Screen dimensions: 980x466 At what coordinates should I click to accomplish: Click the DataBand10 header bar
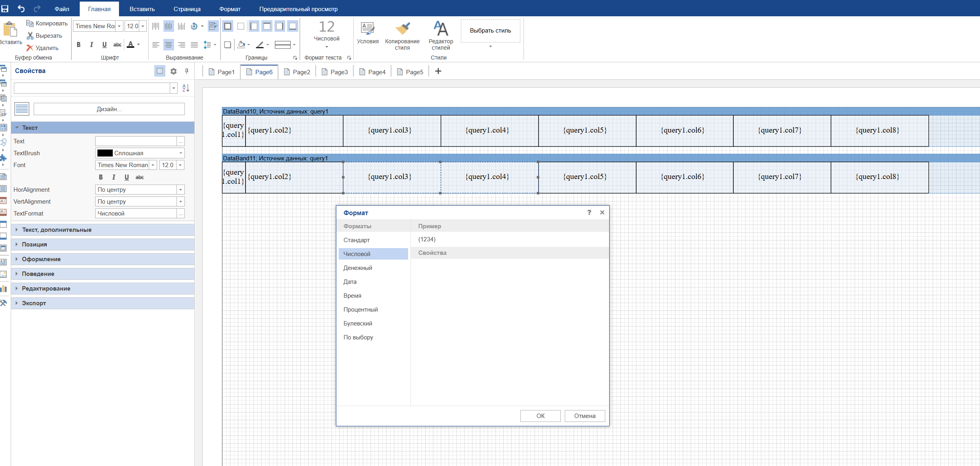click(601, 112)
